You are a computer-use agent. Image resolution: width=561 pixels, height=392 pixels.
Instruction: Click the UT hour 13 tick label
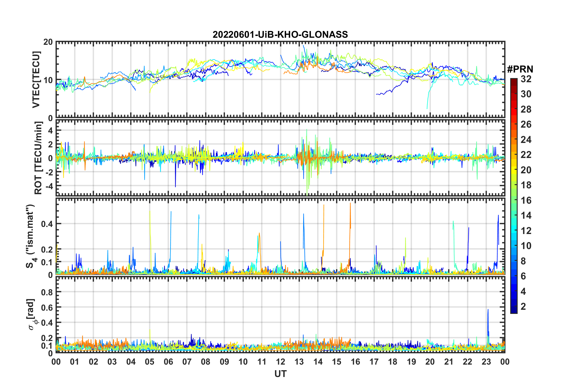tap(299, 362)
